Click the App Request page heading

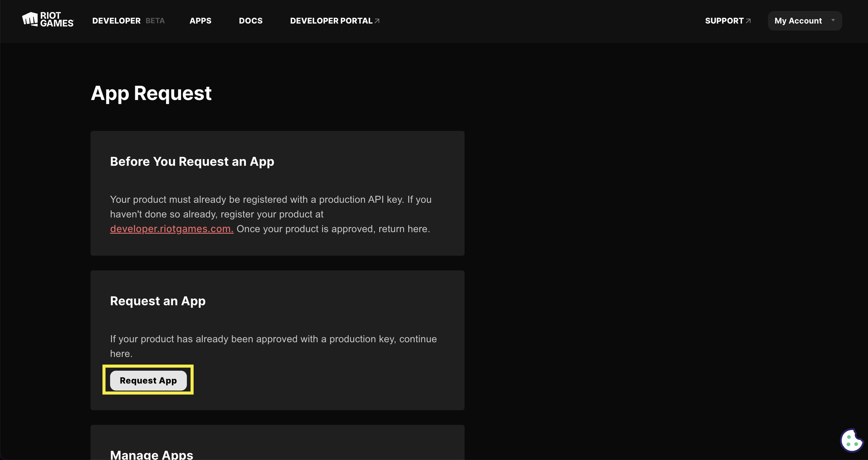151,93
